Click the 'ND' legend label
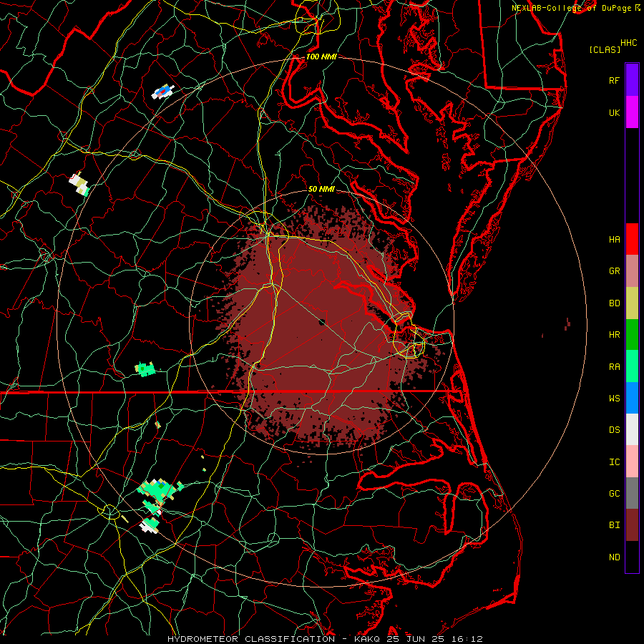 click(x=614, y=557)
